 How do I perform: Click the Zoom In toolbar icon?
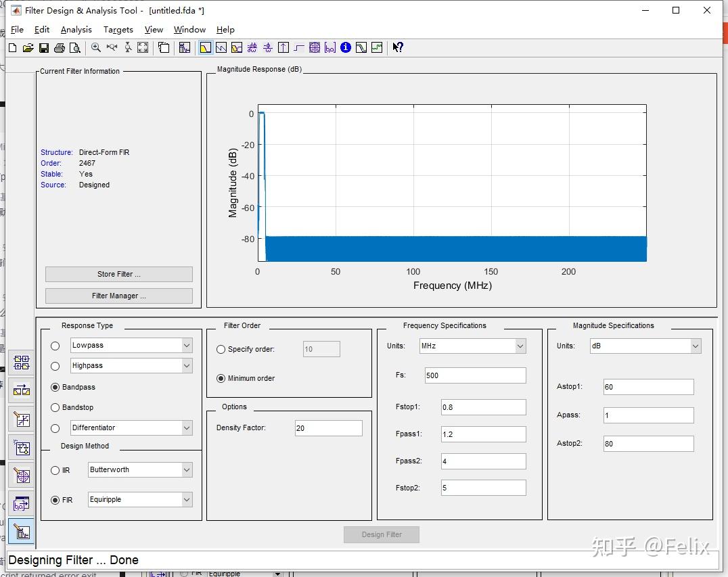95,47
